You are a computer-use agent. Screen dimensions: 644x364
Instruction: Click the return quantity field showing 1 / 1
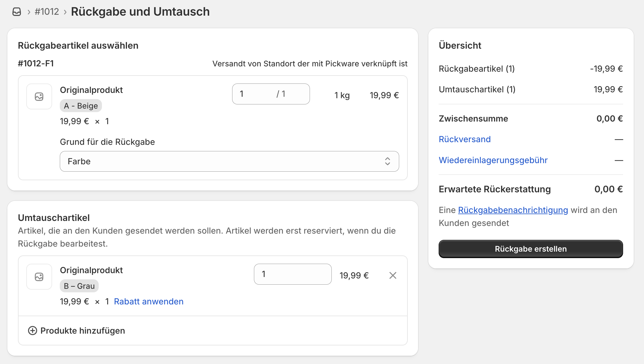270,94
